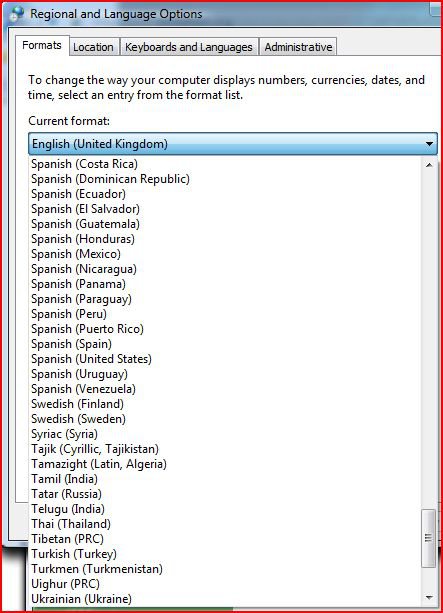This screenshot has height=613, width=443.
Task: Click the globe icon in the title bar
Action: click(17, 14)
